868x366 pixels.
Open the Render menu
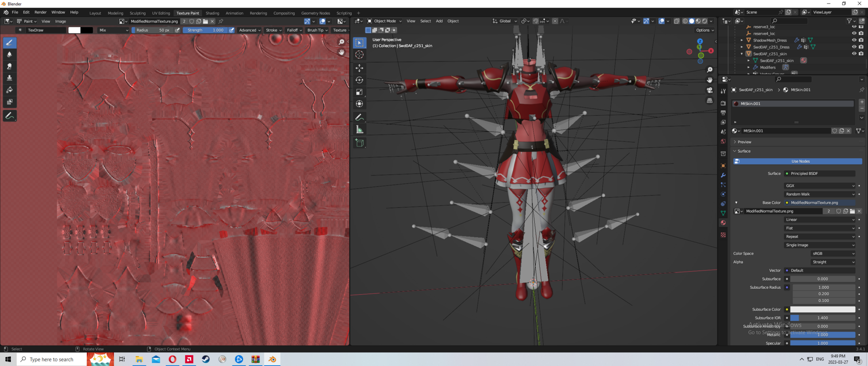tap(40, 13)
